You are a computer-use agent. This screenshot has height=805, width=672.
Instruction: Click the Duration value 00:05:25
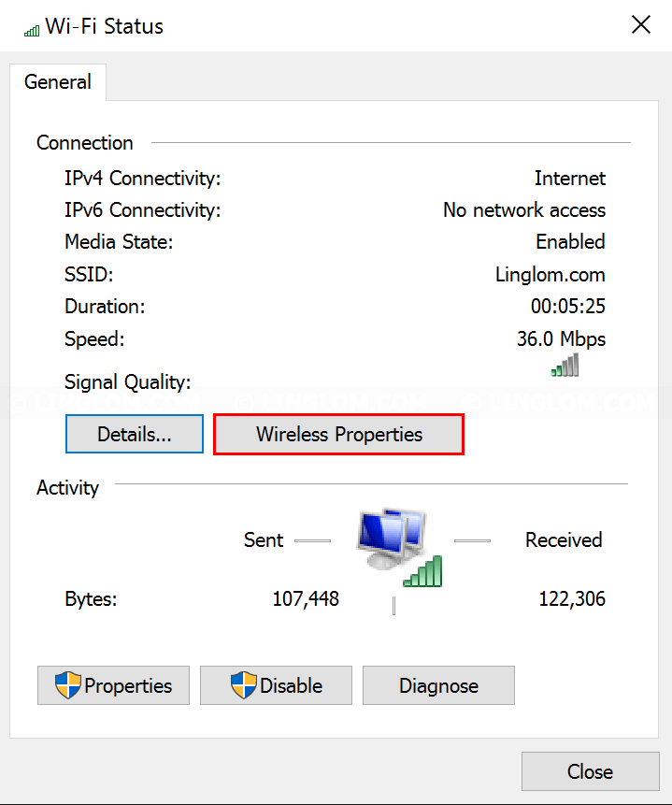(x=567, y=306)
